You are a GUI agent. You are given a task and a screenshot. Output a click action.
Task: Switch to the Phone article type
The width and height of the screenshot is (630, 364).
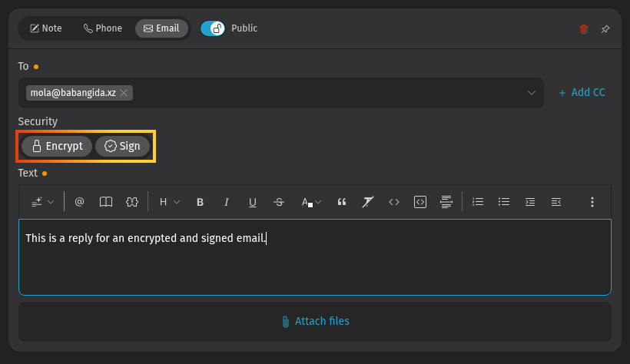coord(103,28)
